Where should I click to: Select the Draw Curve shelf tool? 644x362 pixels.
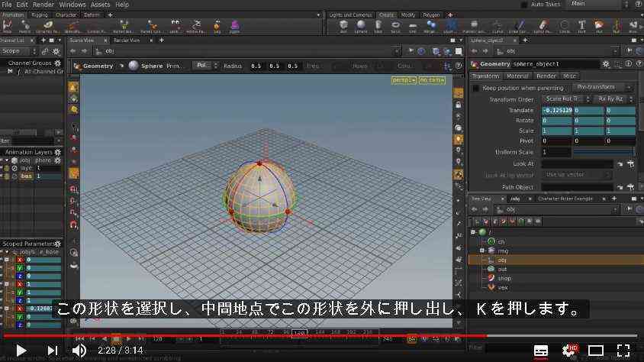520,25
